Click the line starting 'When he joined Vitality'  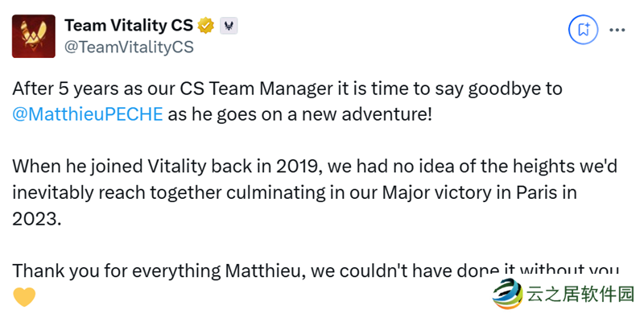[315, 167]
